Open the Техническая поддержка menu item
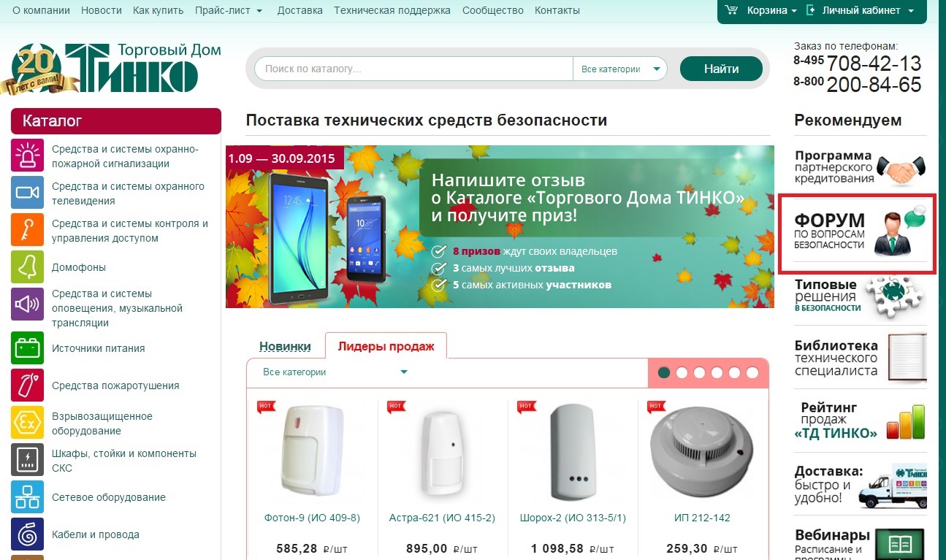Viewport: 946px width, 560px height. pos(392,10)
